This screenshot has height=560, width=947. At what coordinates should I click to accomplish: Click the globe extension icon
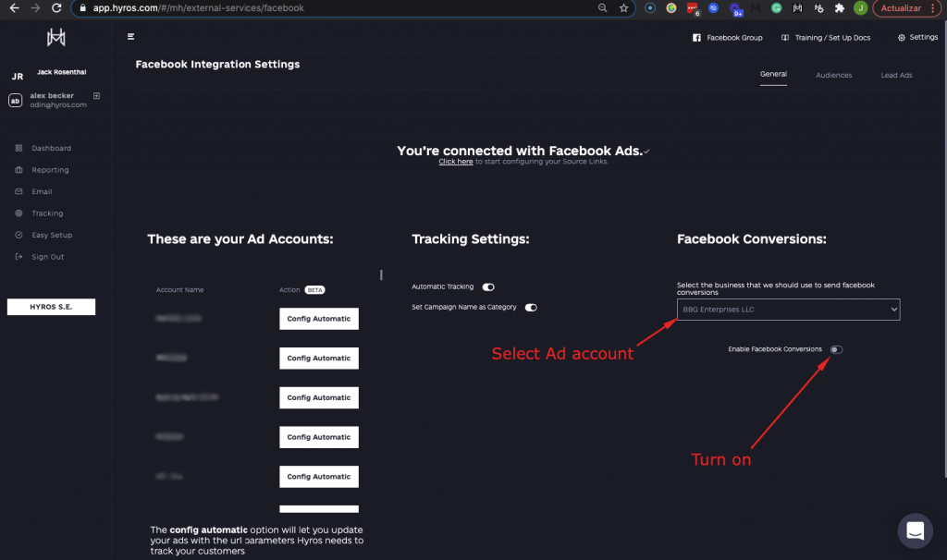(x=671, y=7)
